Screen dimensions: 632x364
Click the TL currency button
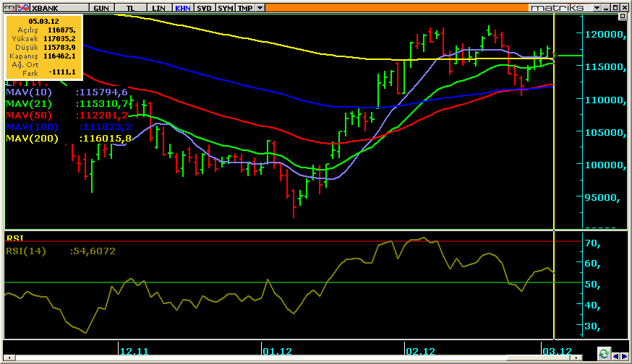coord(130,8)
